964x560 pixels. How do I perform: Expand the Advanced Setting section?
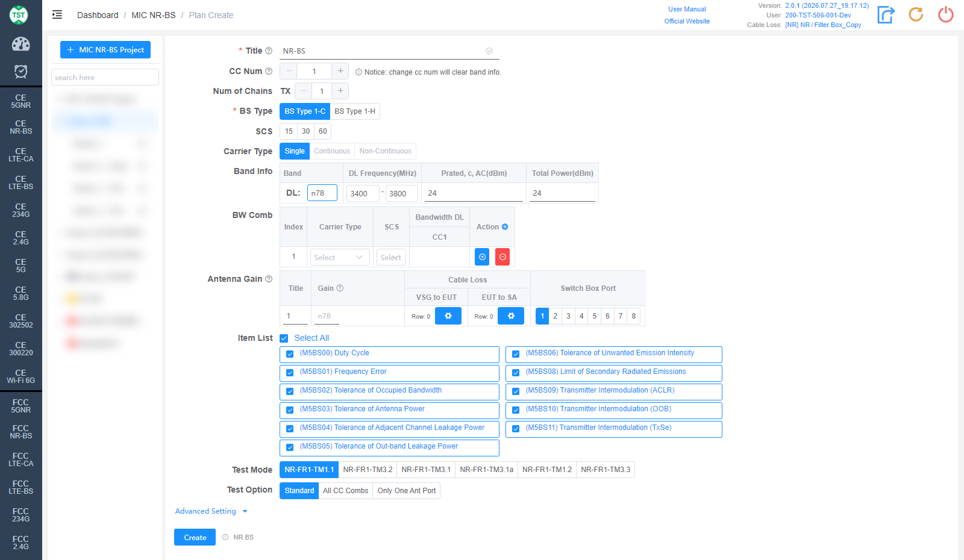211,511
